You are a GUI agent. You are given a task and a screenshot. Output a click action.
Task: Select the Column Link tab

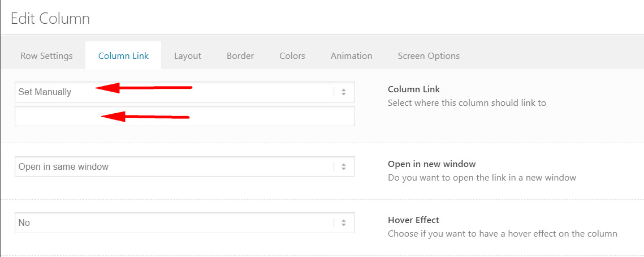coord(123,55)
